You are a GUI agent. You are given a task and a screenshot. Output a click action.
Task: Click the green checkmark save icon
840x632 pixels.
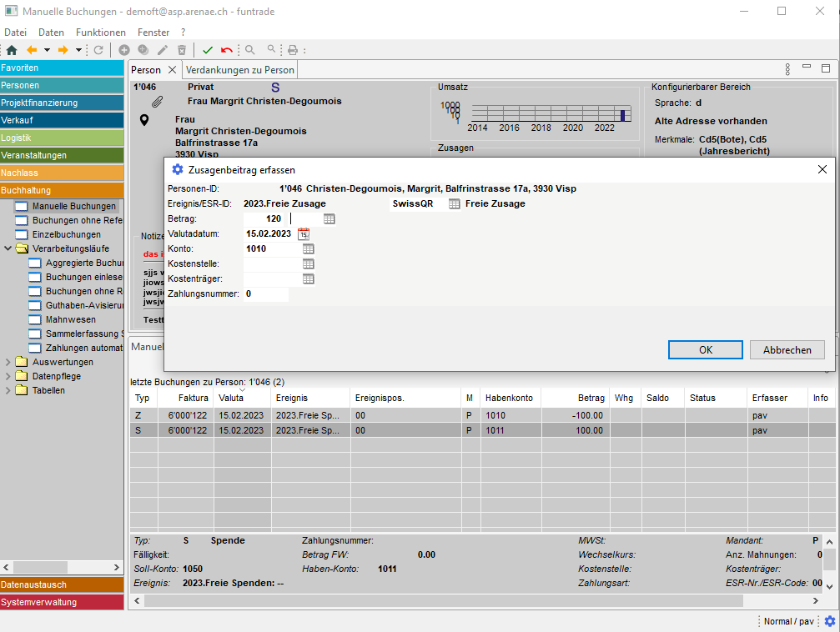(208, 50)
